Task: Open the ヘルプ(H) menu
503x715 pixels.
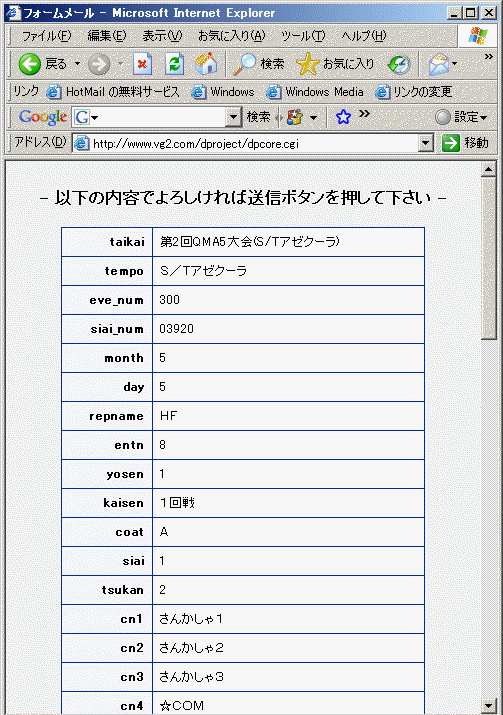Action: tap(363, 36)
